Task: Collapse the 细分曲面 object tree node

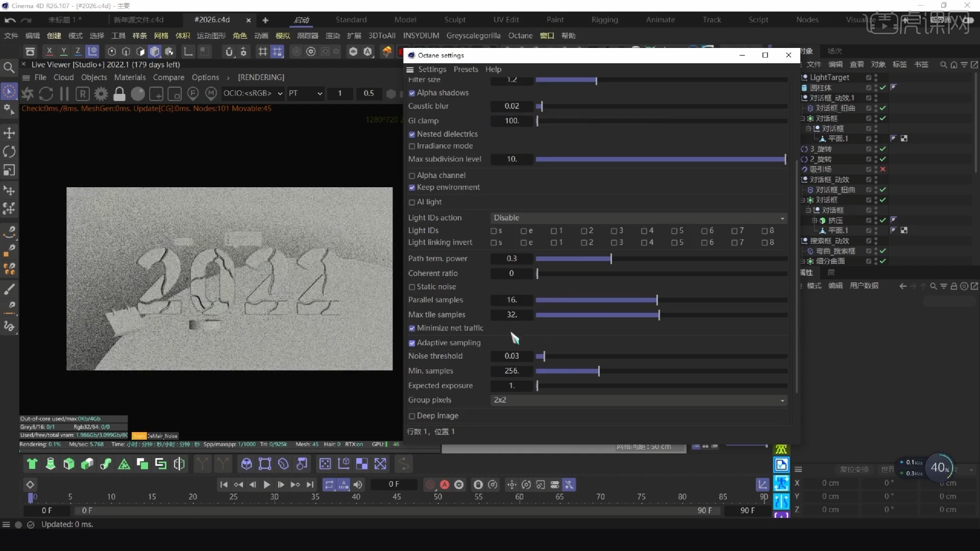Action: 803,261
